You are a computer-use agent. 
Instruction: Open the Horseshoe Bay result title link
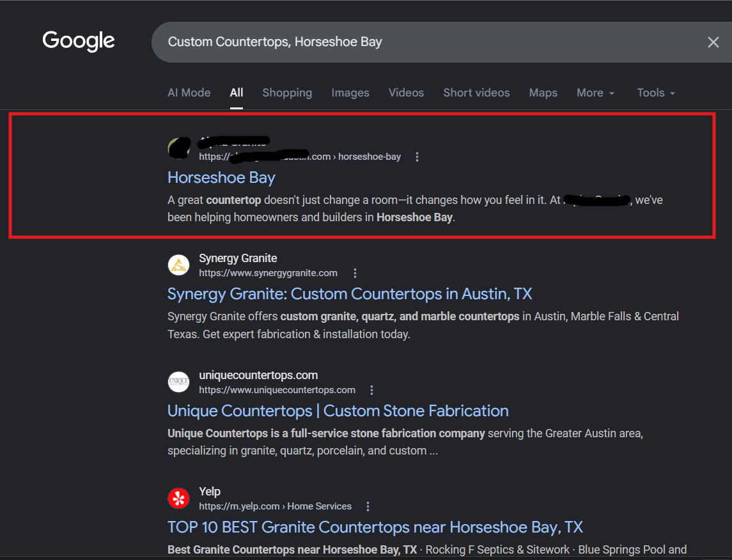point(221,177)
